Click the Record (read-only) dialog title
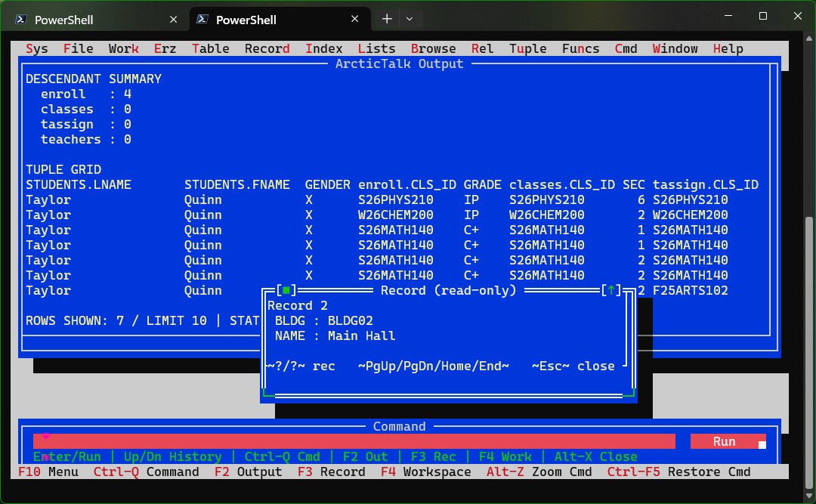The image size is (816, 504). click(x=449, y=290)
